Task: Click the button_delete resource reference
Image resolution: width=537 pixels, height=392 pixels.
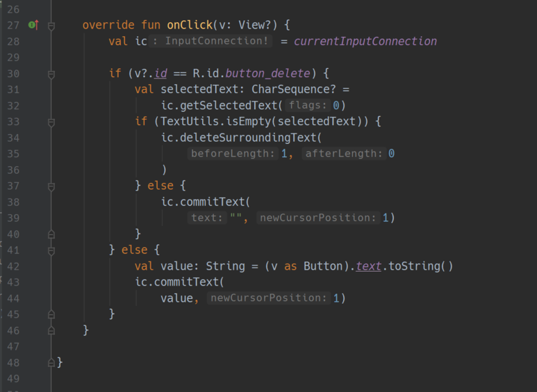Action: (x=267, y=74)
